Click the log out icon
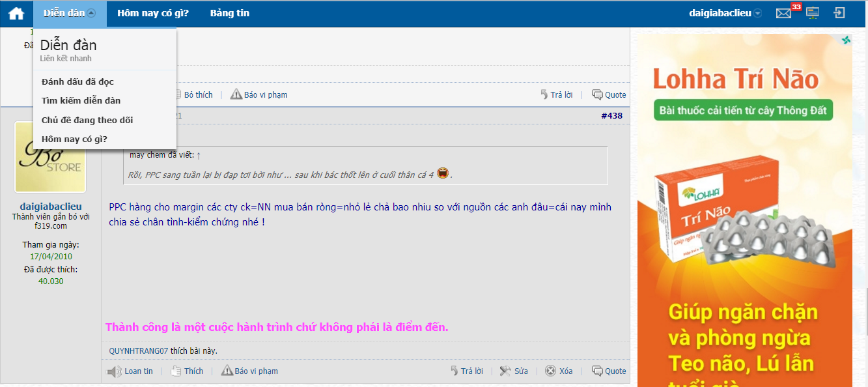This screenshot has height=387, width=868. pyautogui.click(x=840, y=13)
